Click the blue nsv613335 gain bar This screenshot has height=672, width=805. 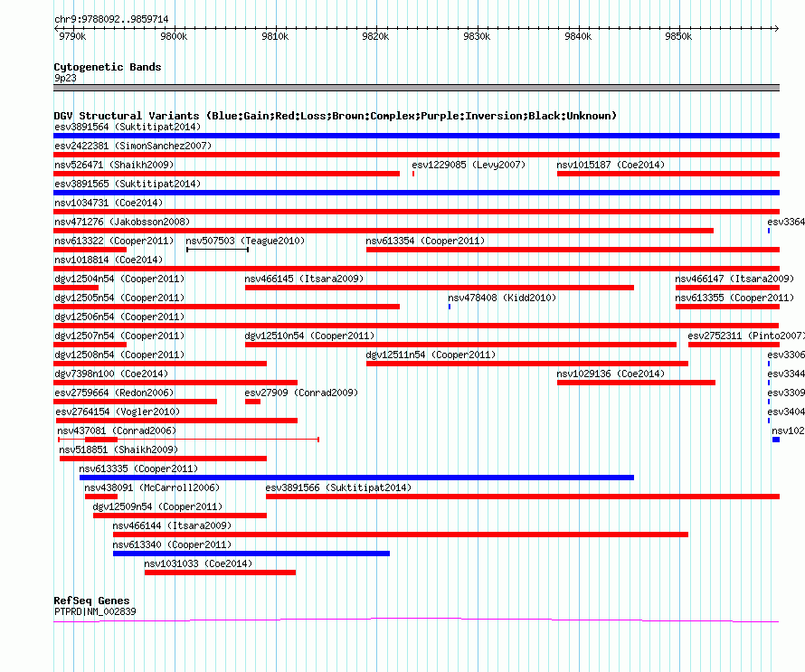point(356,478)
